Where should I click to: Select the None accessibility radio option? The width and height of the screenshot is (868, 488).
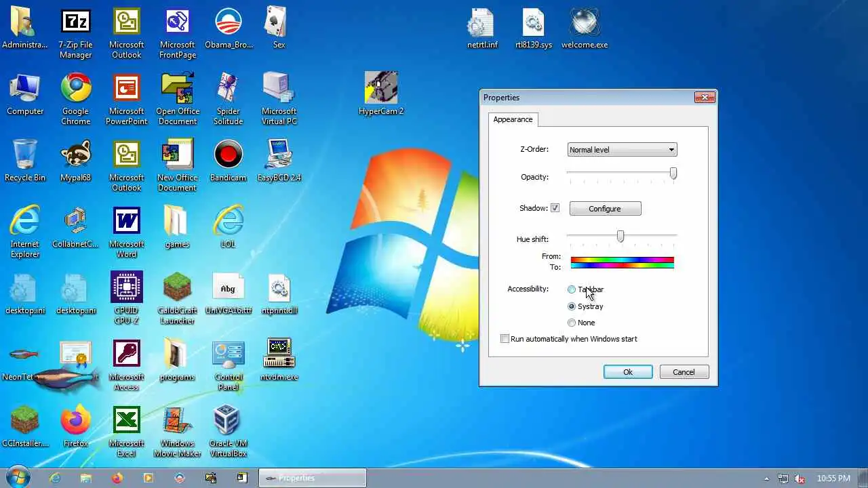[572, 323]
